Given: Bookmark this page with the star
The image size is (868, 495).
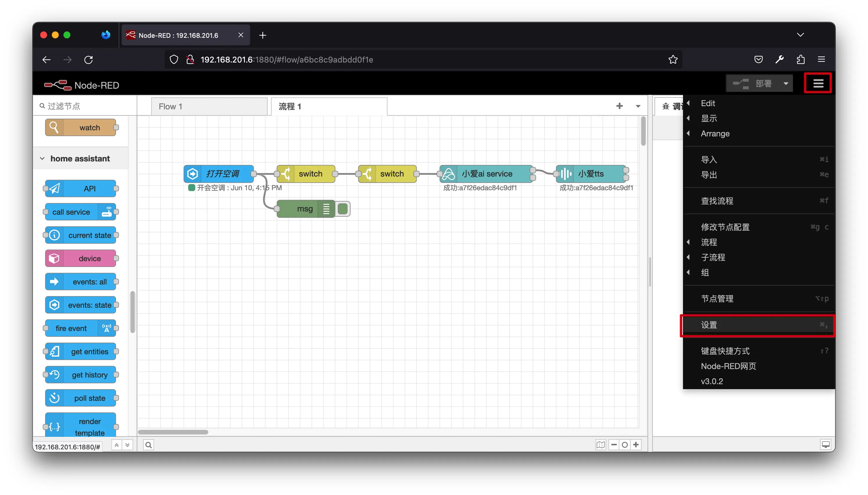Looking at the screenshot, I should [x=673, y=60].
